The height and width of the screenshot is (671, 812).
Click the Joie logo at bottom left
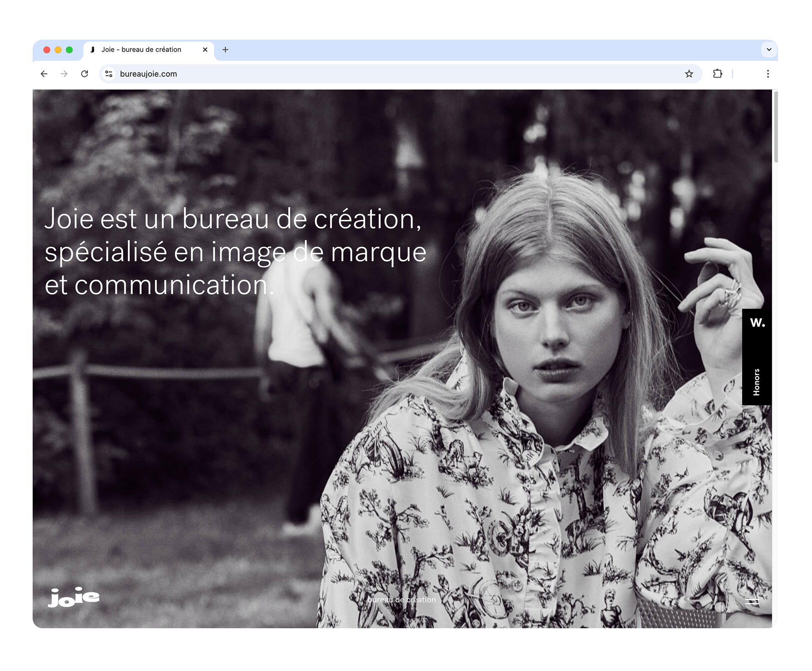74,597
